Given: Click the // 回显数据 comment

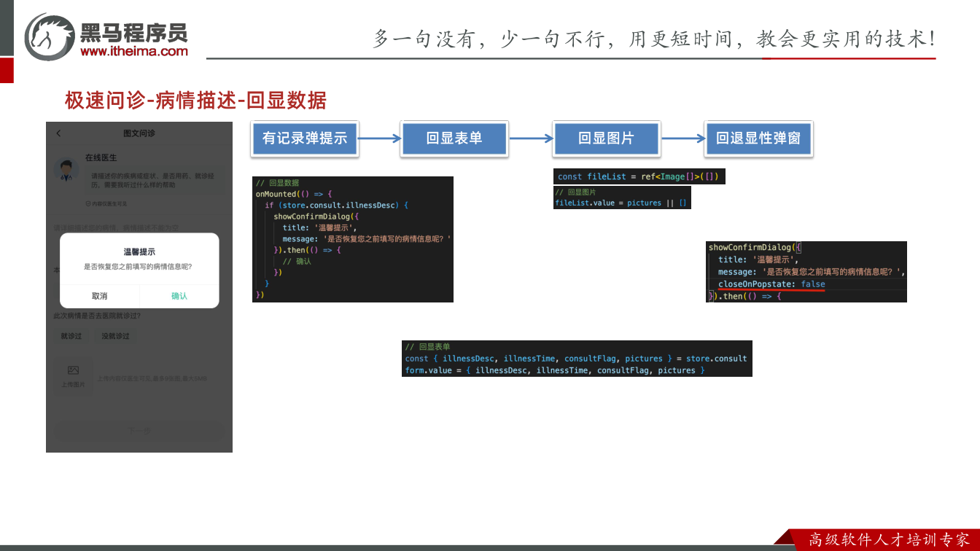Looking at the screenshot, I should (x=277, y=183).
